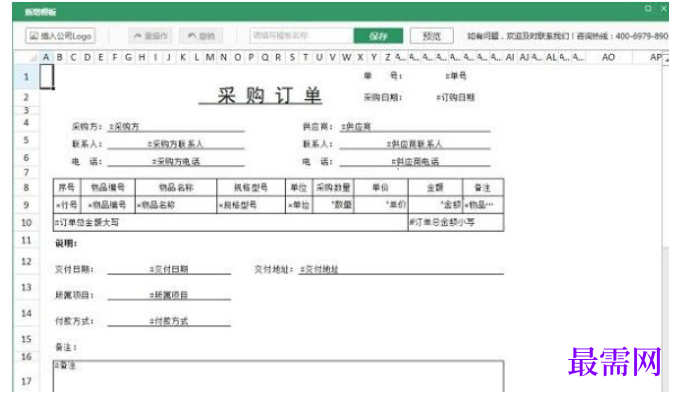
Task: Click the select-all corner of the spreadsheet
Action: (27, 57)
